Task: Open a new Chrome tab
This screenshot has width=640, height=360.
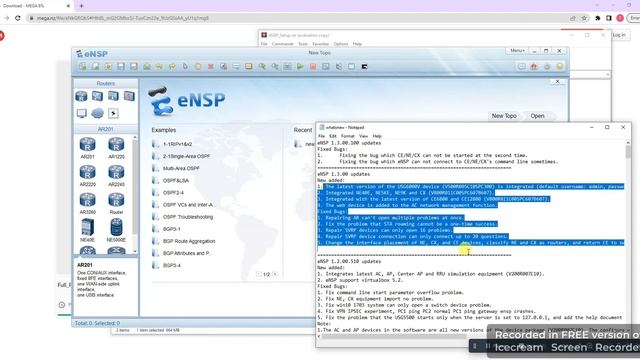Action: tap(81, 6)
